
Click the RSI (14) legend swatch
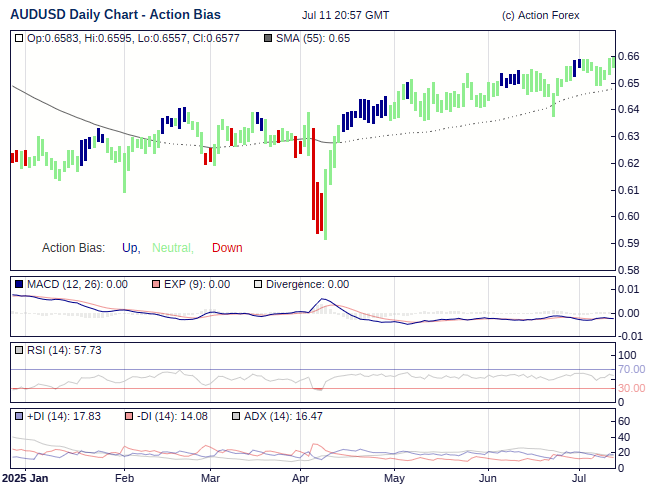coord(20,350)
